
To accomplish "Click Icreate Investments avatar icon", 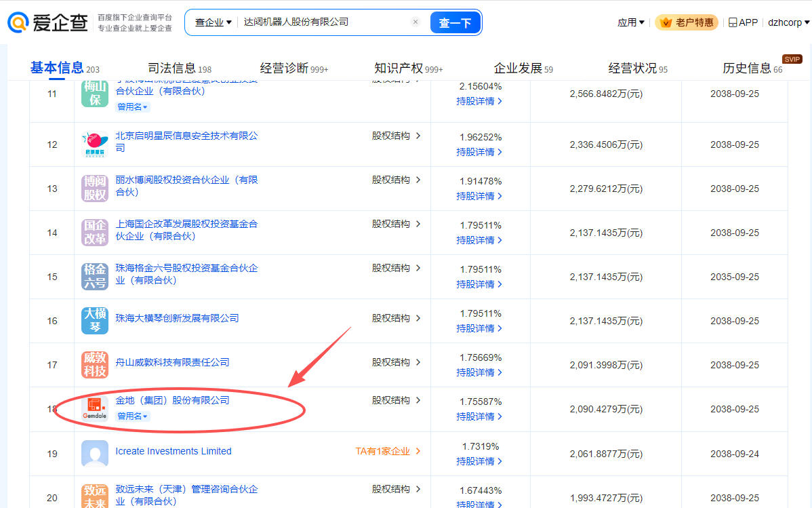I will click(x=95, y=454).
